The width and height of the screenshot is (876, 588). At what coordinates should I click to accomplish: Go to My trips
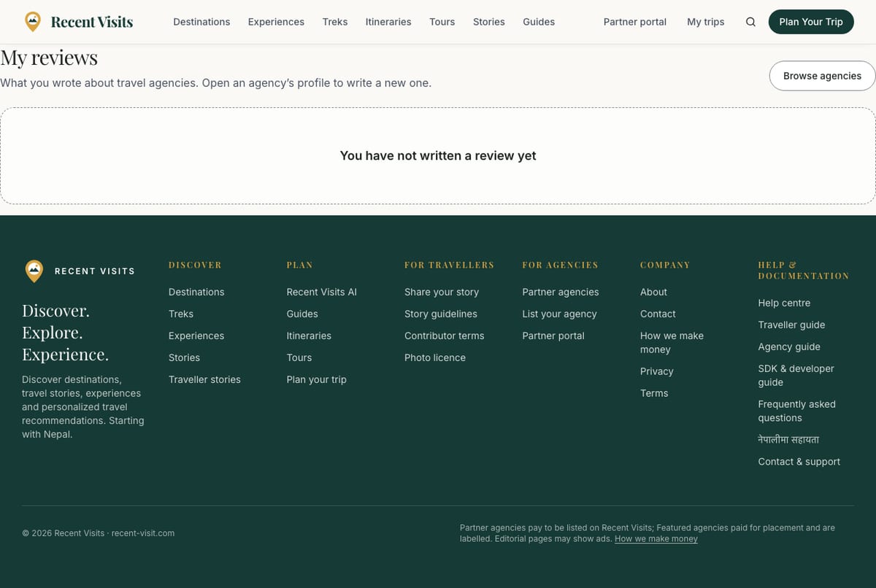coord(706,22)
